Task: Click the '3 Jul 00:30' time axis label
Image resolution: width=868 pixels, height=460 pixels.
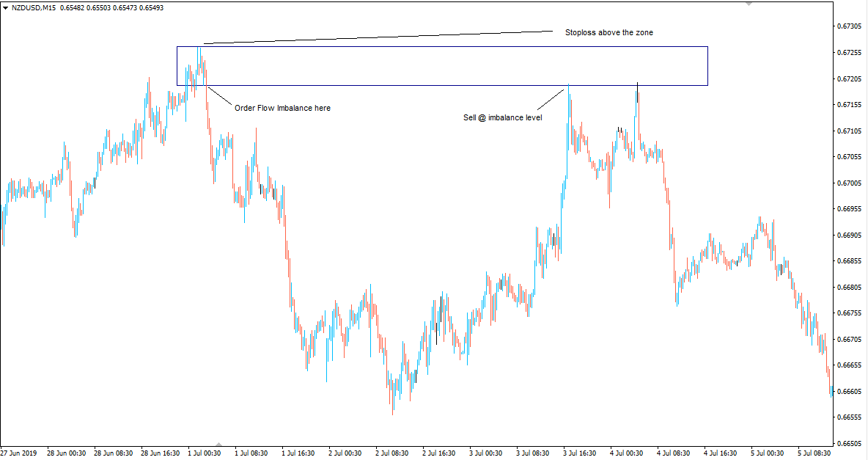Action: click(x=486, y=453)
